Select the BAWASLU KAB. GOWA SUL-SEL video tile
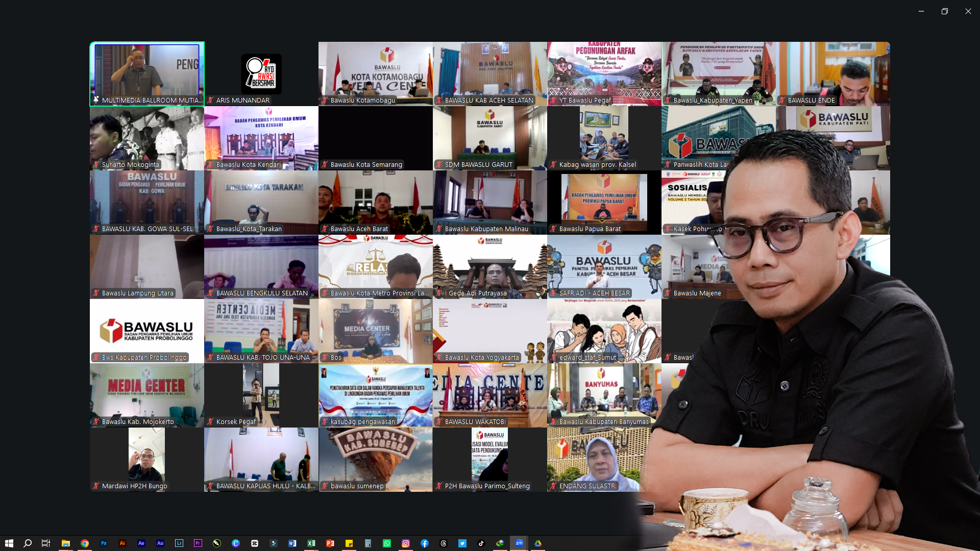This screenshot has width=980, height=551. click(x=147, y=203)
